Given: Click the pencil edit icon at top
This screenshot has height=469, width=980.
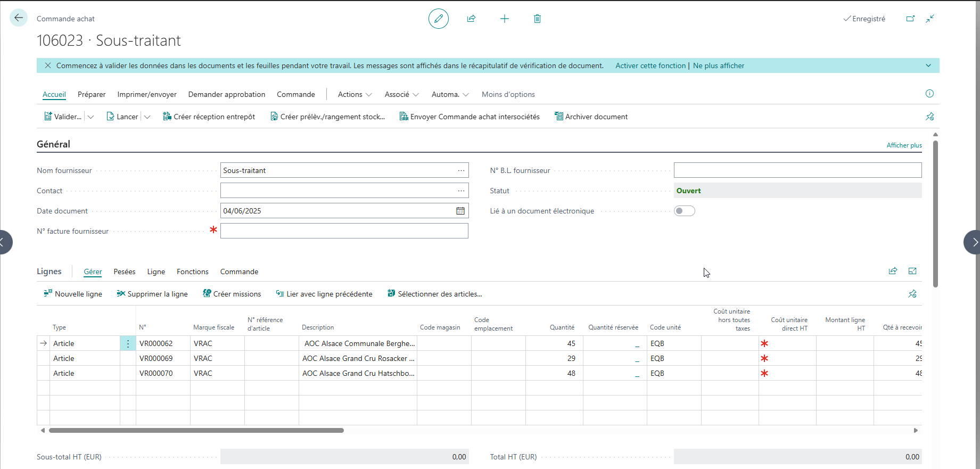Looking at the screenshot, I should pyautogui.click(x=439, y=19).
